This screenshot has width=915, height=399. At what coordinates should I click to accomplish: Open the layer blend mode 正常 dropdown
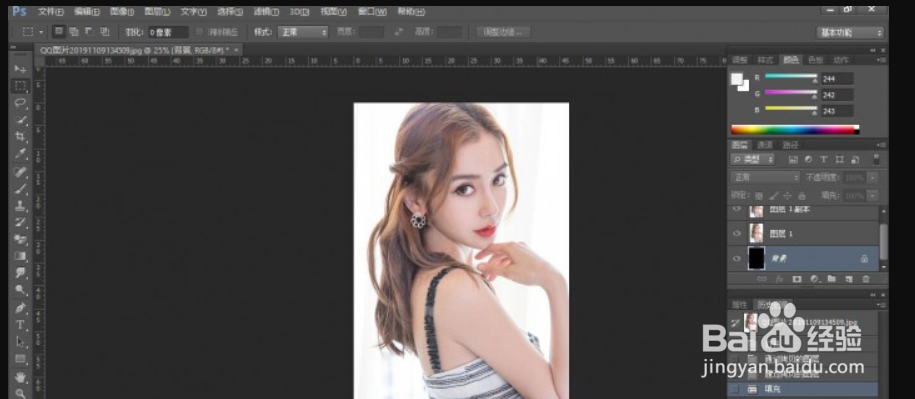coord(765,177)
